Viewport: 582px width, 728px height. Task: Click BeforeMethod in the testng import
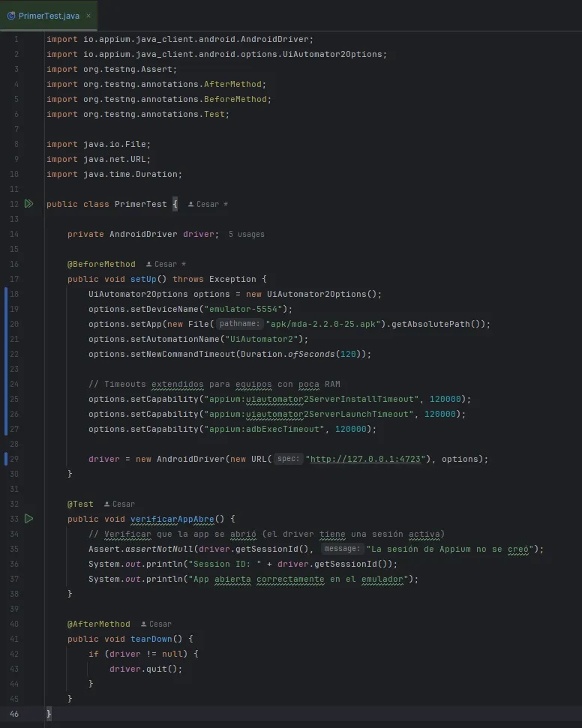click(235, 100)
